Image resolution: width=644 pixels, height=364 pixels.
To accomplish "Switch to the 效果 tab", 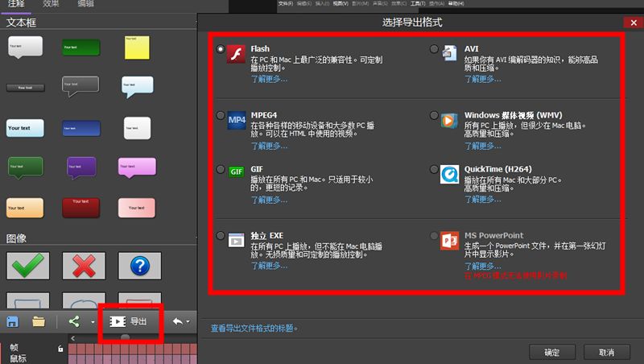I will pyautogui.click(x=51, y=4).
